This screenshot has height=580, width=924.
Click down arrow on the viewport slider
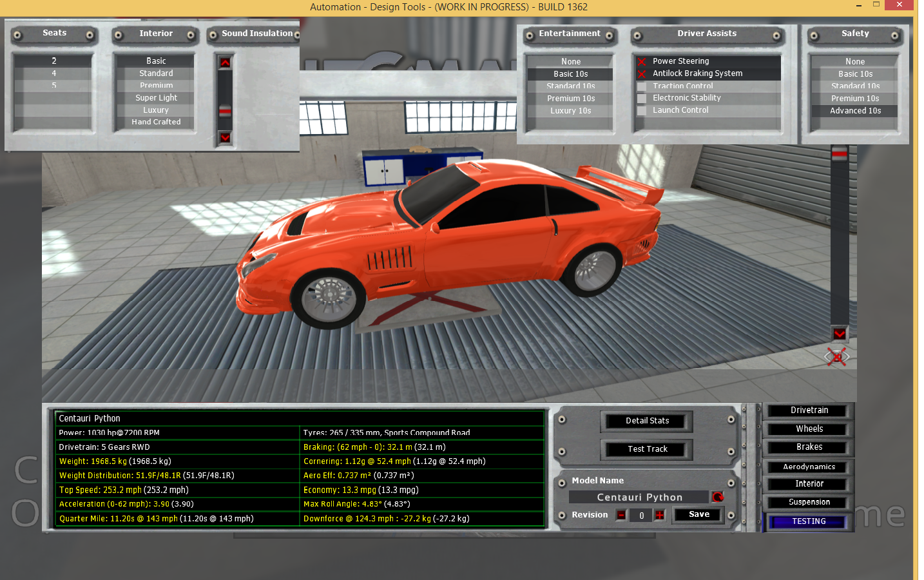point(839,333)
